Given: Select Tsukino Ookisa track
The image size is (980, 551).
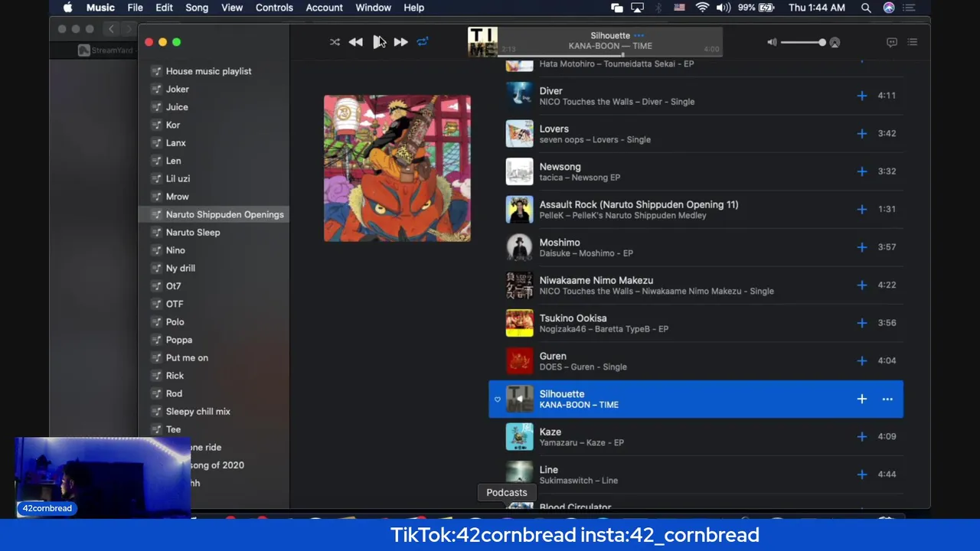Looking at the screenshot, I should pos(696,323).
